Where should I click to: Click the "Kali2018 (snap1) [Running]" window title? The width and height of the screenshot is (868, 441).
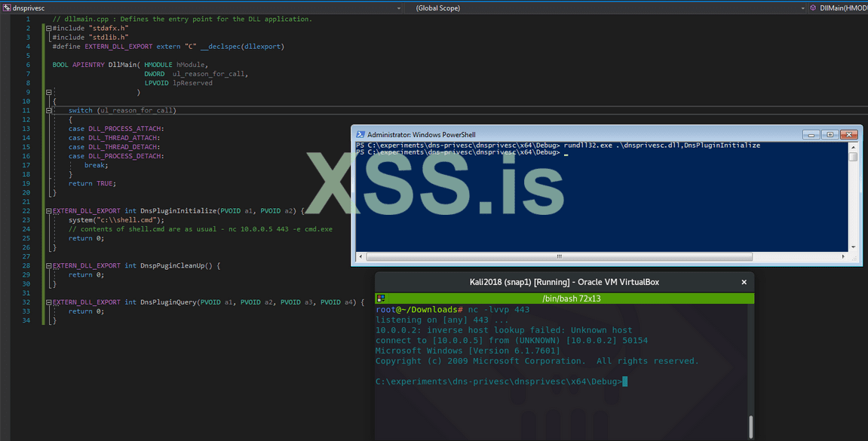pyautogui.click(x=520, y=282)
